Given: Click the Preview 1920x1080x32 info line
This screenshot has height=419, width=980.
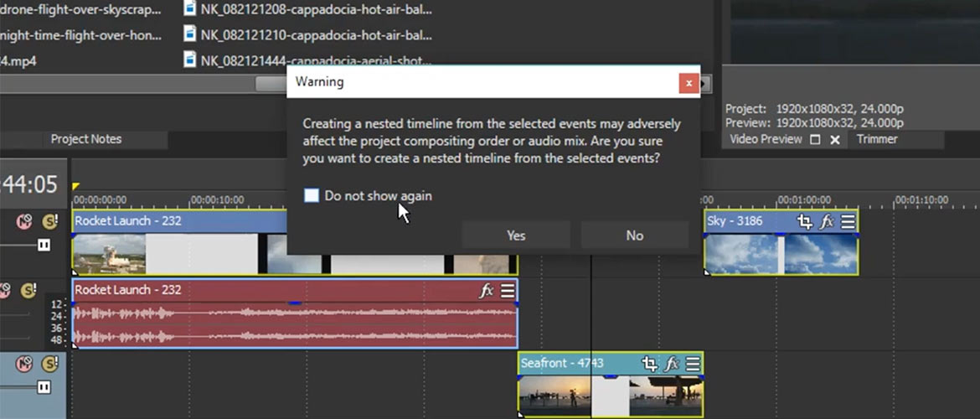Looking at the screenshot, I should pos(814,122).
